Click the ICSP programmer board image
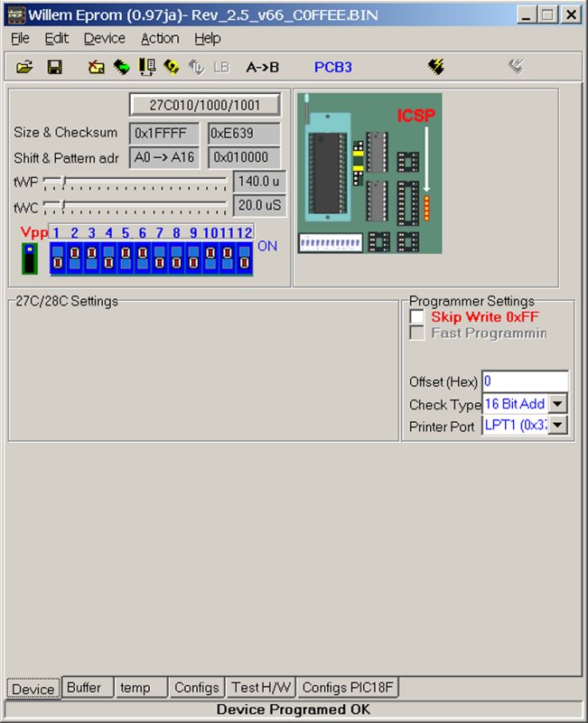The image size is (588, 723). pos(369,174)
